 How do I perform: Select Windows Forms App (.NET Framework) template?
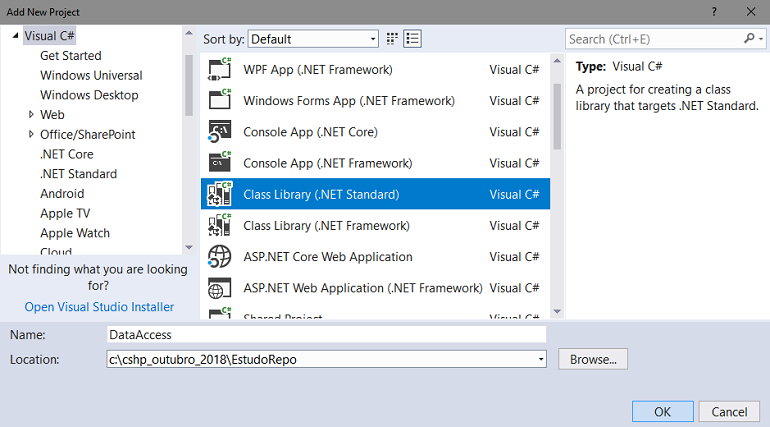(x=375, y=100)
